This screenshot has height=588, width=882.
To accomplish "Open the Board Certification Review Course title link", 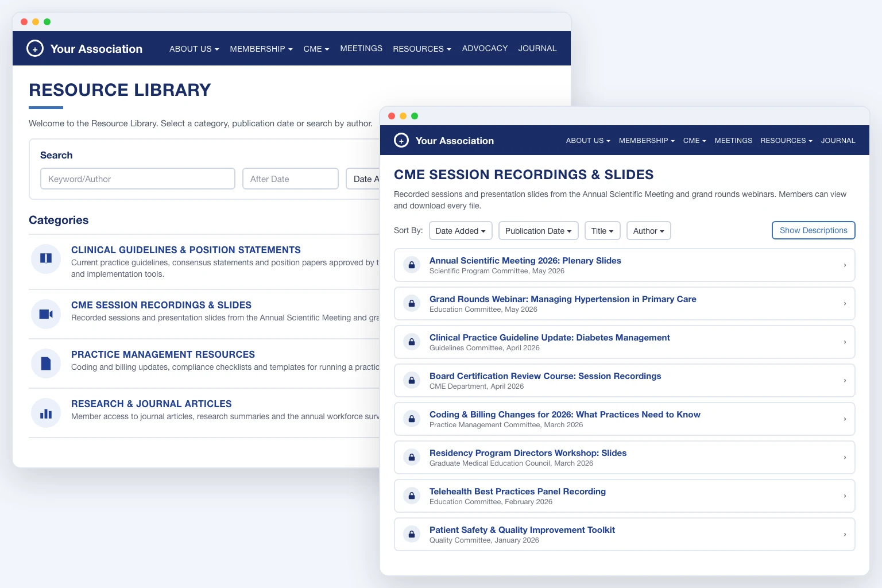I will 546,376.
